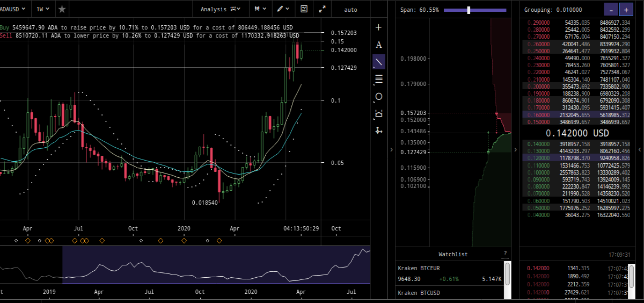This screenshot has width=644, height=303.
Task: Add ADAUSD to favorites with star
Action: tap(62, 9)
